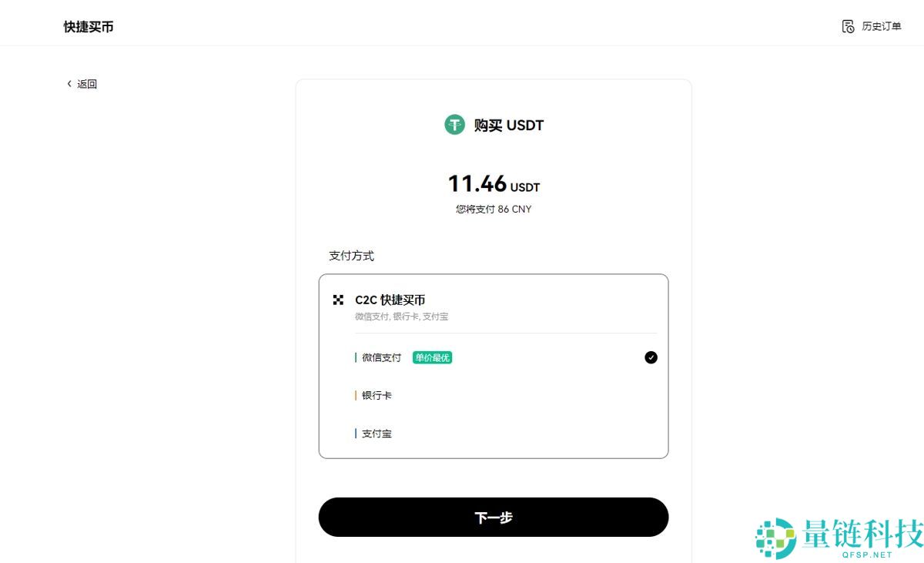Click the OKX logo beside C2C 快捷买币

pos(339,300)
